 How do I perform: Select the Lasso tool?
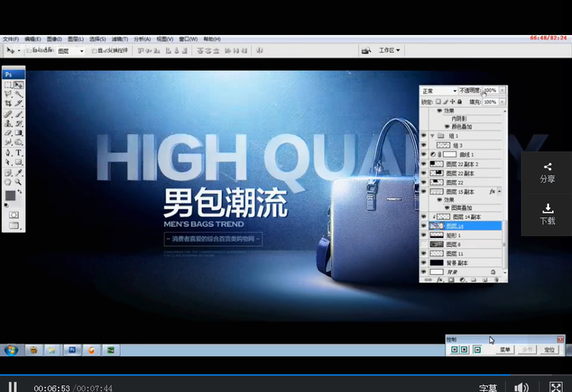8,94
